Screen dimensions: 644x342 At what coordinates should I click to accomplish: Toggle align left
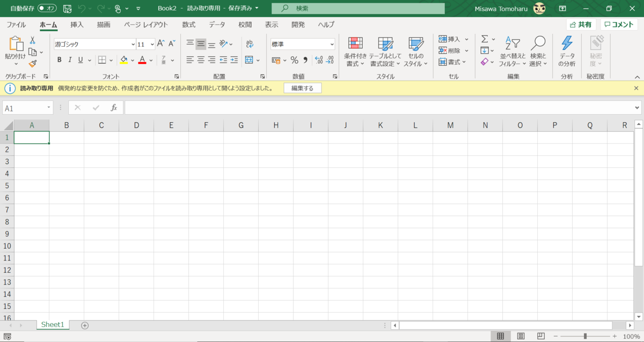click(190, 60)
